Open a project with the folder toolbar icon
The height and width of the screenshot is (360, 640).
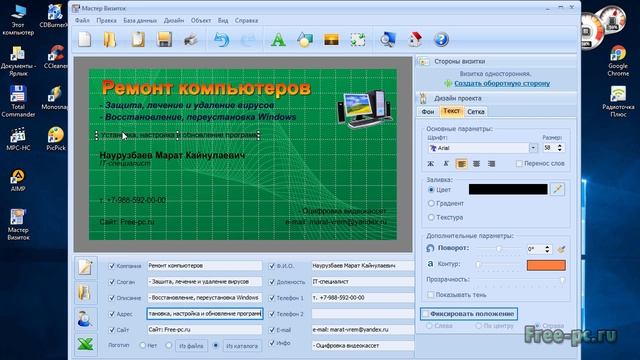click(x=110, y=40)
